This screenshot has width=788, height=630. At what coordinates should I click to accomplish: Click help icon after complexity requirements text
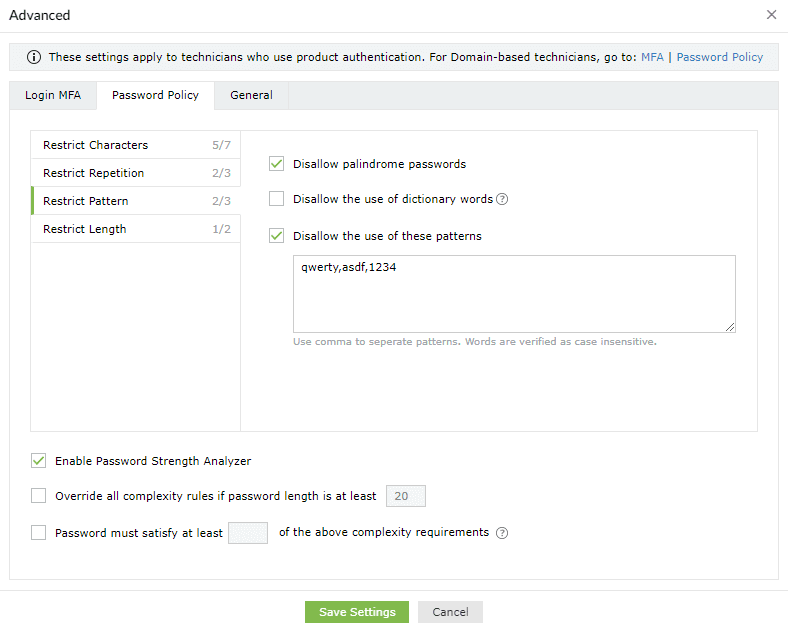tap(503, 533)
